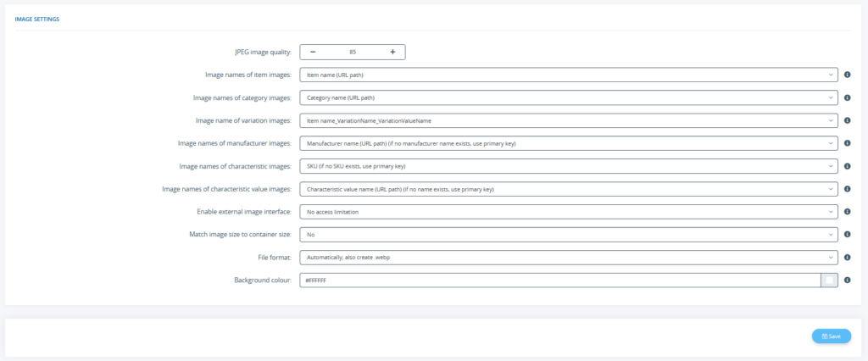
Task: Increase JPEG image quality with plus button
Action: [x=392, y=52]
